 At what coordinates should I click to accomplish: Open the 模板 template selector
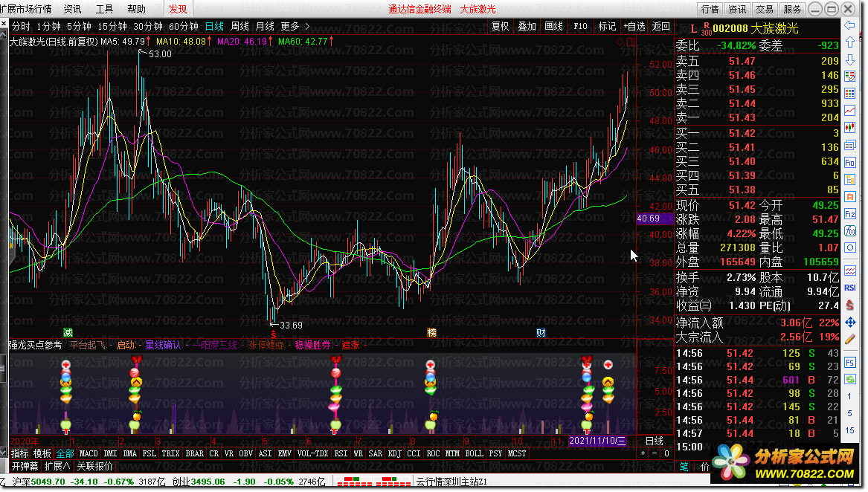[x=42, y=454]
